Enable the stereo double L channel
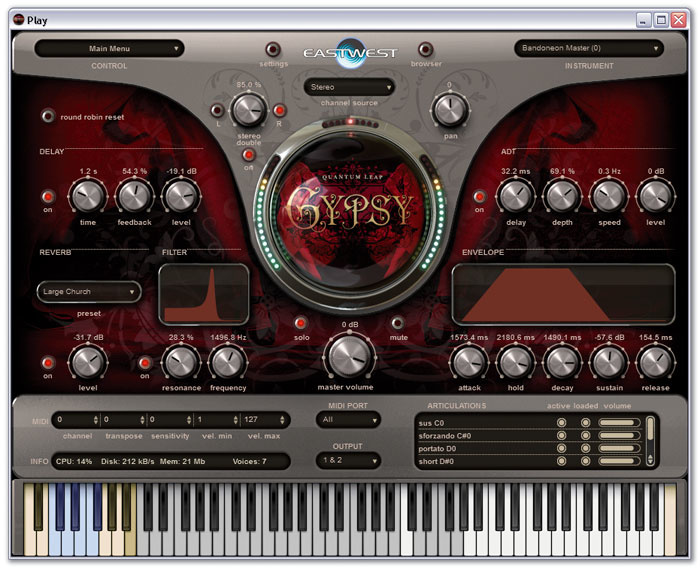Image resolution: width=700 pixels, height=570 pixels. 217,110
